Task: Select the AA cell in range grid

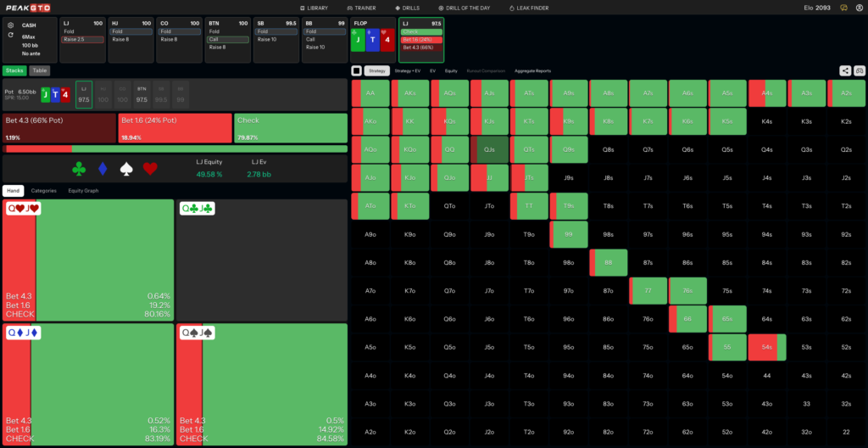Action: 370,93
